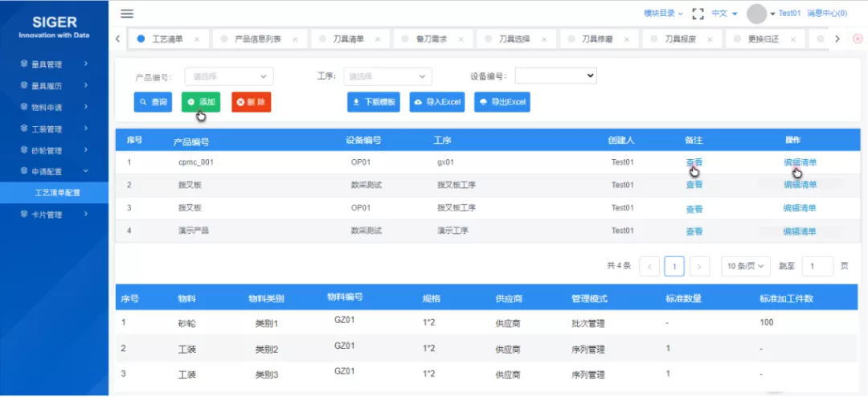The height and width of the screenshot is (397, 868).
Task: Open the Test01 user dropdown
Action: [785, 14]
